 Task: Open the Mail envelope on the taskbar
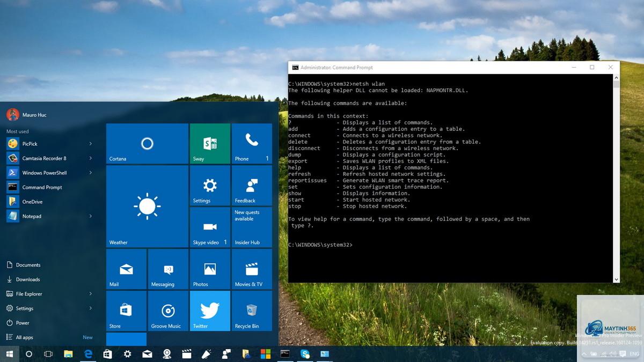(147, 354)
